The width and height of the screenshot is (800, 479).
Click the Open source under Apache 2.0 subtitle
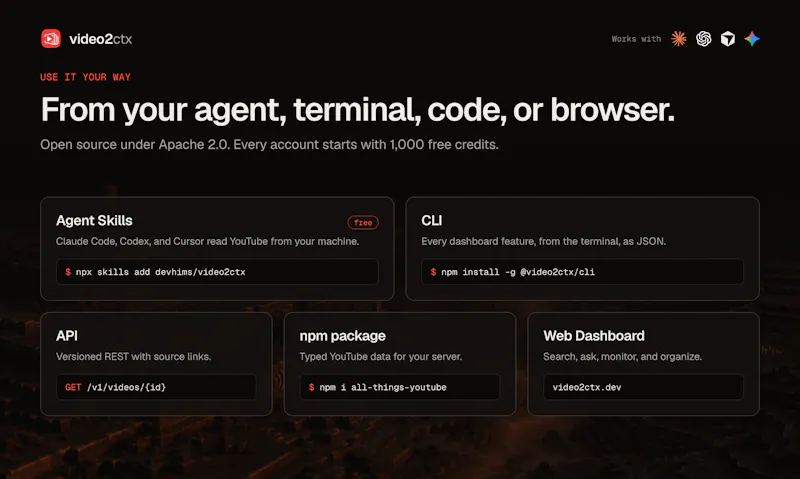click(269, 145)
